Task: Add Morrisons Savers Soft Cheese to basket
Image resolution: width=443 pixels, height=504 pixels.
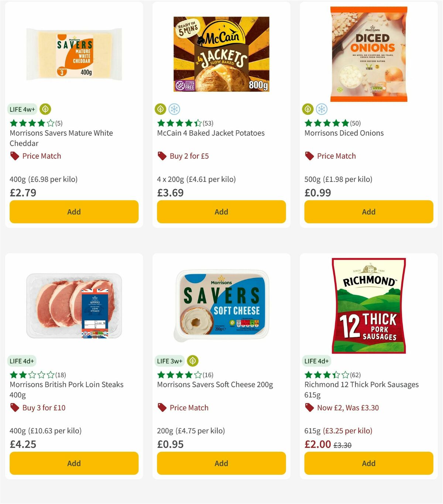Action: click(x=221, y=463)
